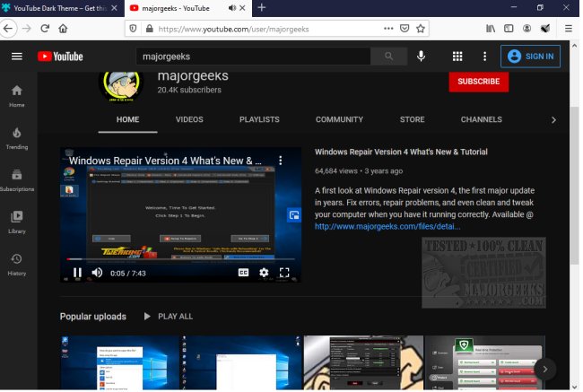Open the Windows Repair Version 4 video title
The width and height of the screenshot is (583, 392).
(x=401, y=152)
